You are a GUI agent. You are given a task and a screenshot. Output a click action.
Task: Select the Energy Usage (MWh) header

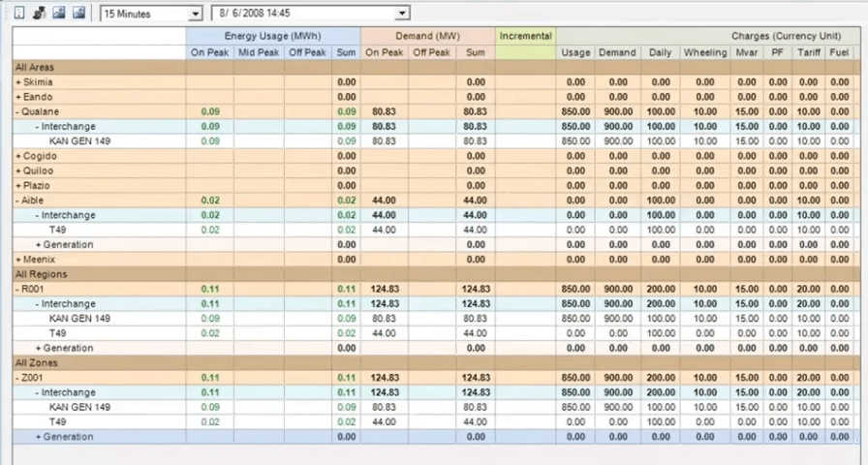[x=274, y=36]
